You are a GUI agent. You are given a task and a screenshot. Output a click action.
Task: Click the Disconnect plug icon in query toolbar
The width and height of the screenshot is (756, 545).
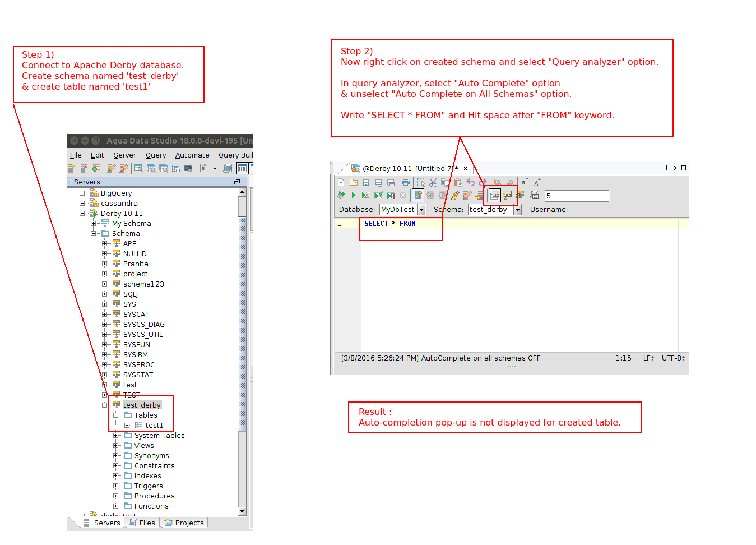(467, 195)
